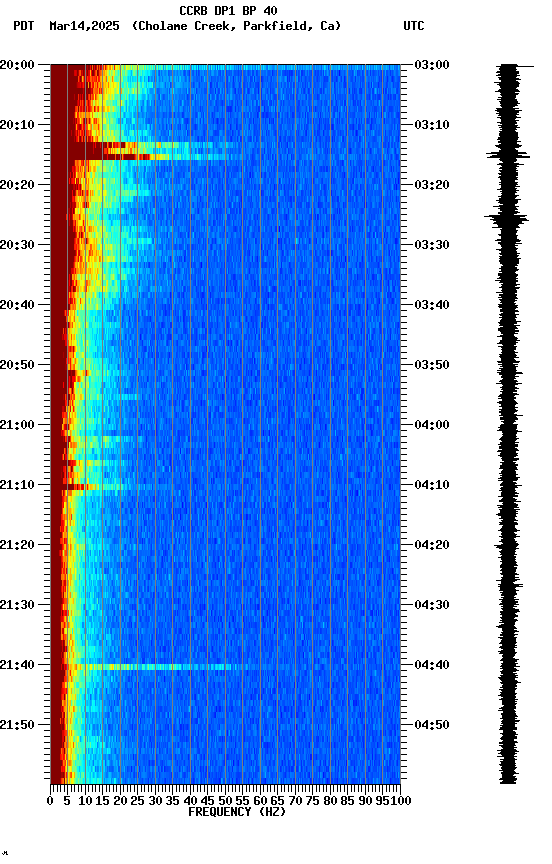Click the '03:40' UTC time label
The image size is (552, 864).
(432, 305)
